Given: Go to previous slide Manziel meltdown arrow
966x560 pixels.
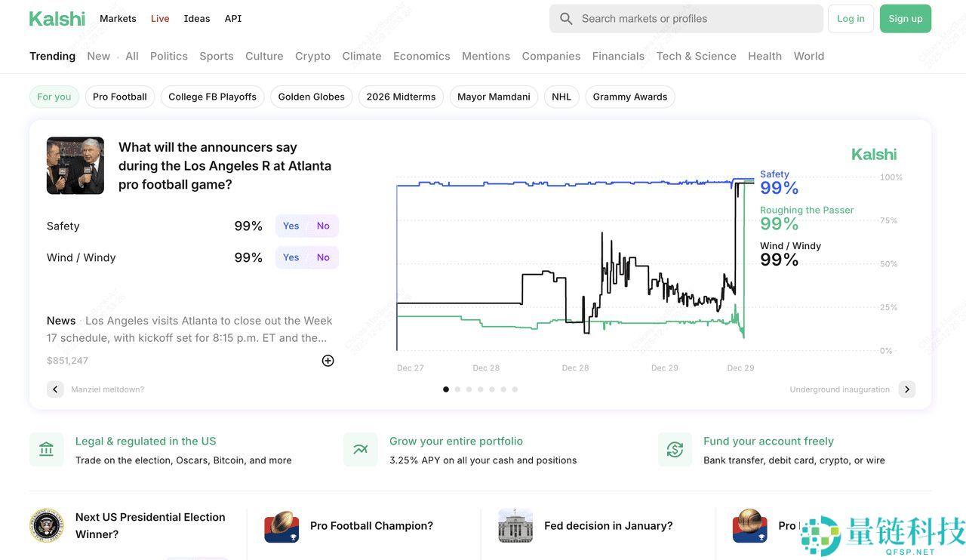Looking at the screenshot, I should (55, 389).
